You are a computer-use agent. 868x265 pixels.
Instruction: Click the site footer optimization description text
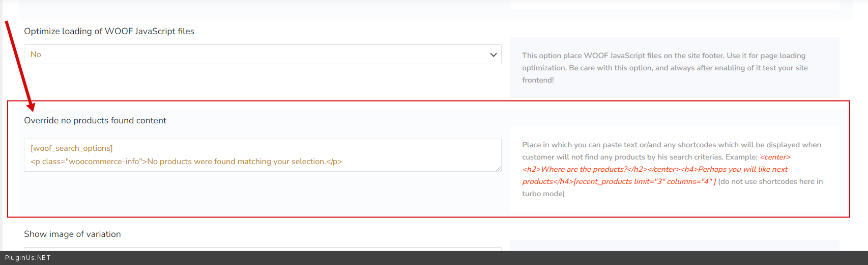pyautogui.click(x=664, y=68)
